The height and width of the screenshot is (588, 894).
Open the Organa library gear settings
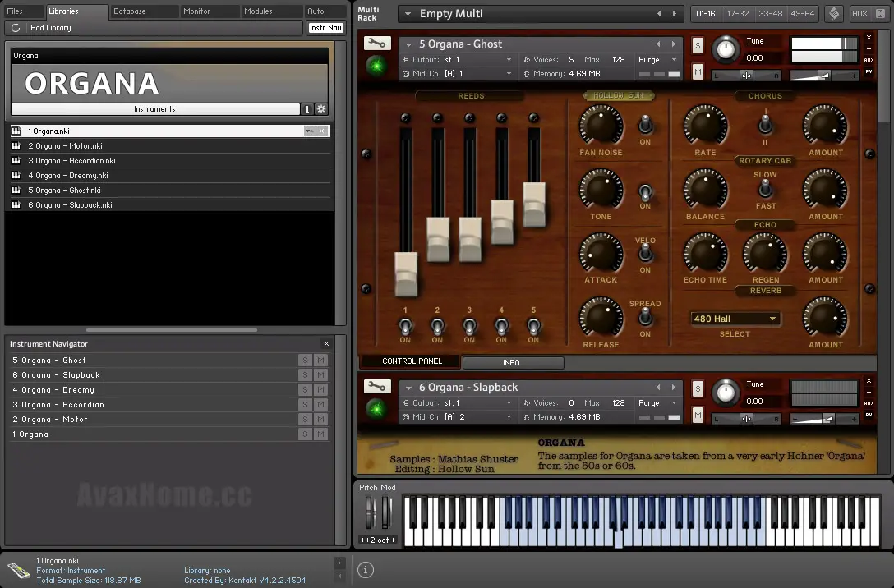pos(321,109)
